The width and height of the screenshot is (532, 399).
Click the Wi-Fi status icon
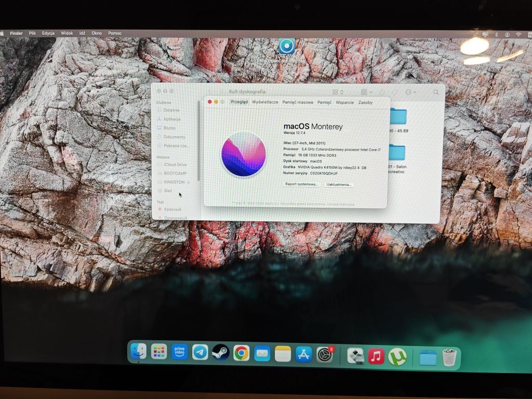click(x=518, y=35)
